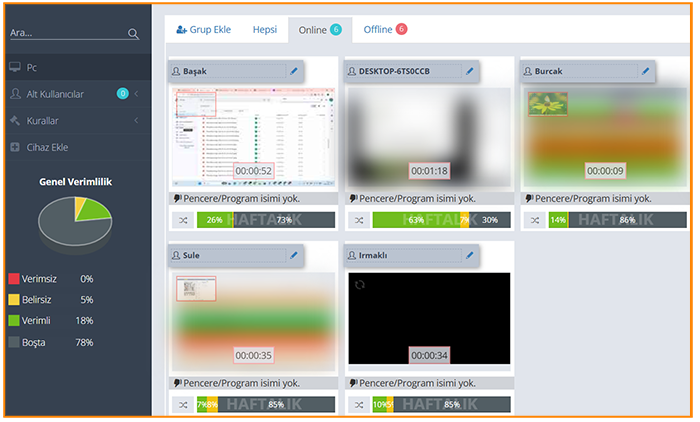Click the Alt Kullanıcılar person icon
This screenshot has height=422, width=700.
point(15,93)
